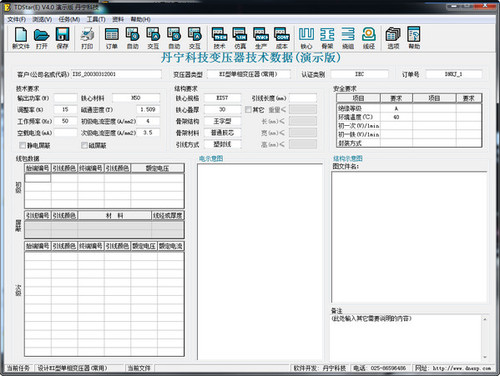Click the 调整率 field showing 15

(x=65, y=109)
